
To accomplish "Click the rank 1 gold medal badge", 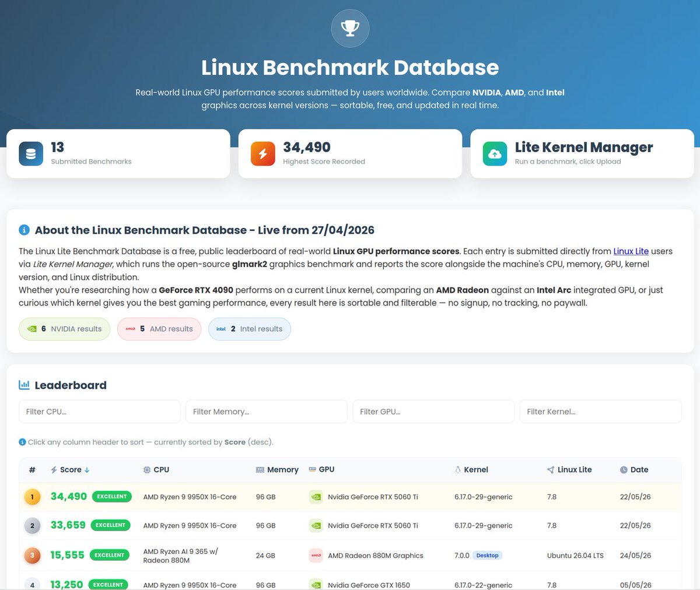I will [32, 497].
